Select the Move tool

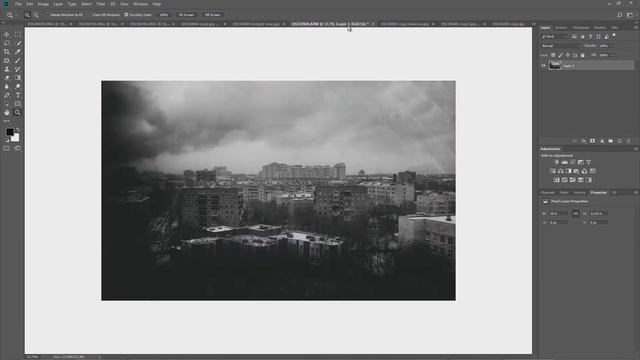click(x=7, y=35)
